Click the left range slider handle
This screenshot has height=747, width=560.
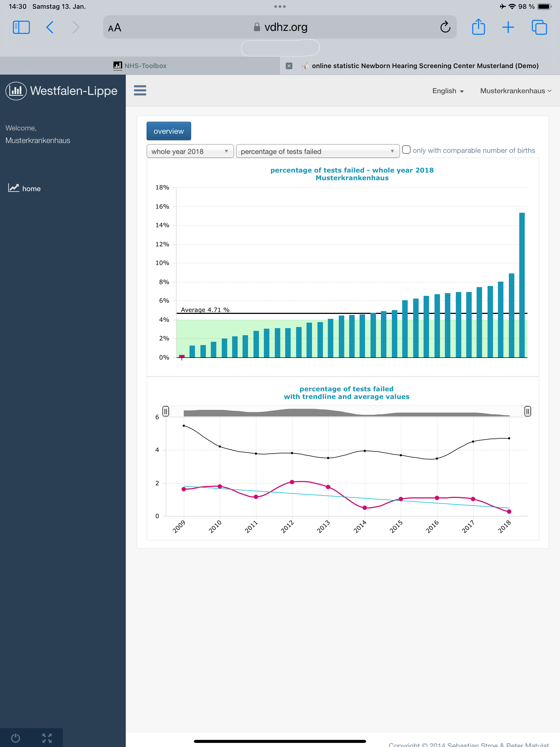click(165, 411)
